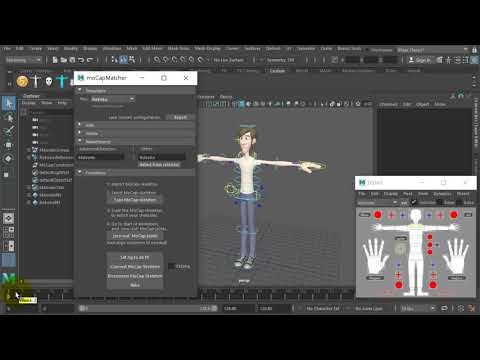Open the 24 fps playback speed dropdown
The width and height of the screenshot is (480, 360).
coord(418,308)
